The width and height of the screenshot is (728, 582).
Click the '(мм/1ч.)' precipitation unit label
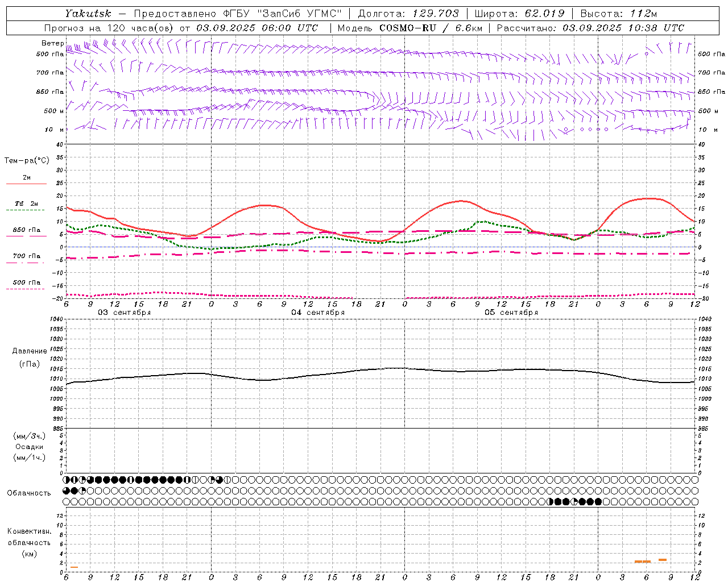[30, 458]
